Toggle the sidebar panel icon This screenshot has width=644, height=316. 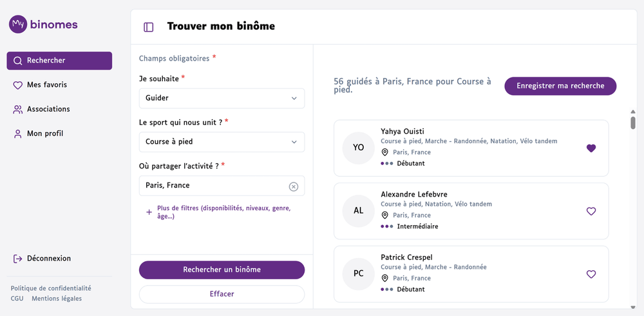[x=149, y=27]
